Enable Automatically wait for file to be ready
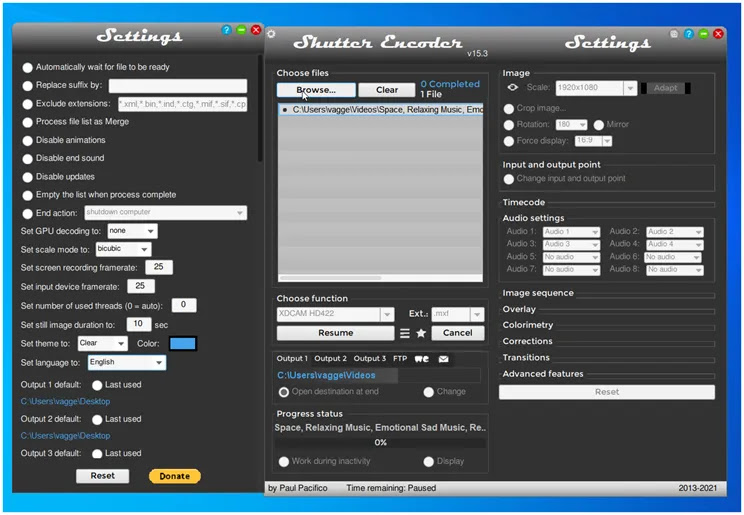Screen dimensions: 744x515 [28, 67]
